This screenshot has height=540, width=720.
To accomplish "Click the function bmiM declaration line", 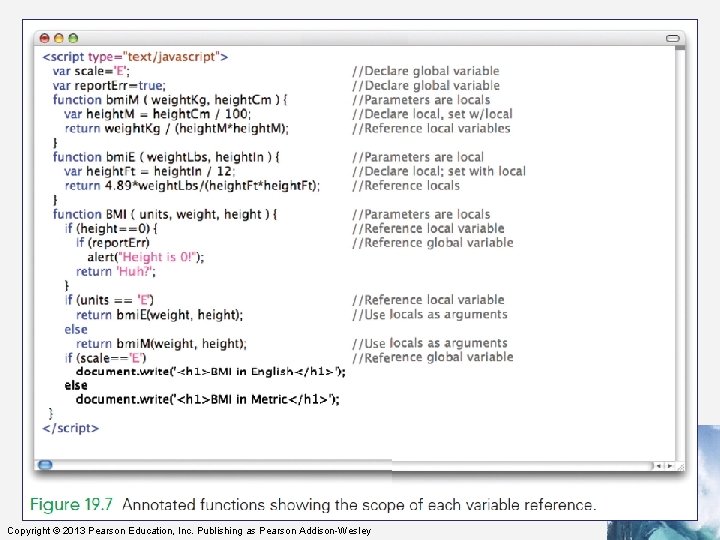I will click(x=170, y=100).
